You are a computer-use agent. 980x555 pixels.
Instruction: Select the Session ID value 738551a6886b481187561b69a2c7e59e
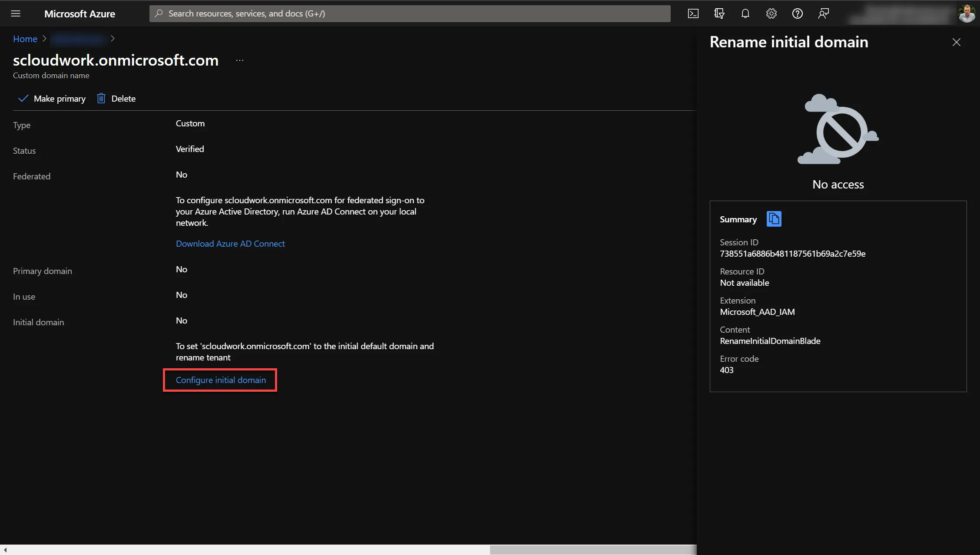(793, 254)
